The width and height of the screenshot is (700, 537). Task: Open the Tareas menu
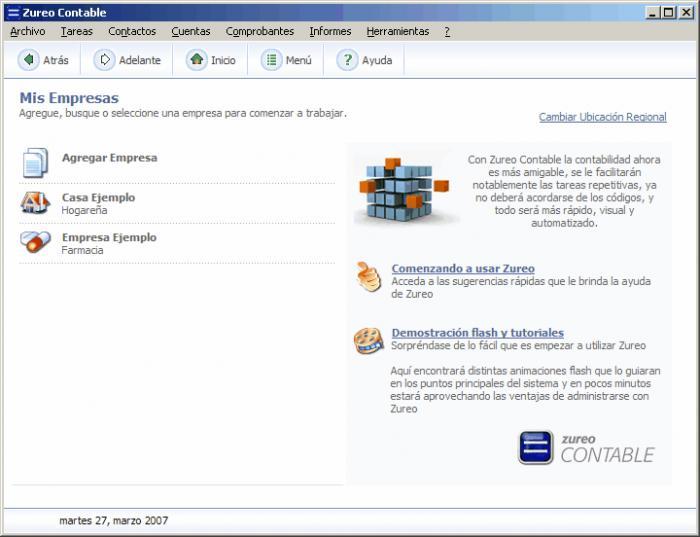pyautogui.click(x=77, y=32)
